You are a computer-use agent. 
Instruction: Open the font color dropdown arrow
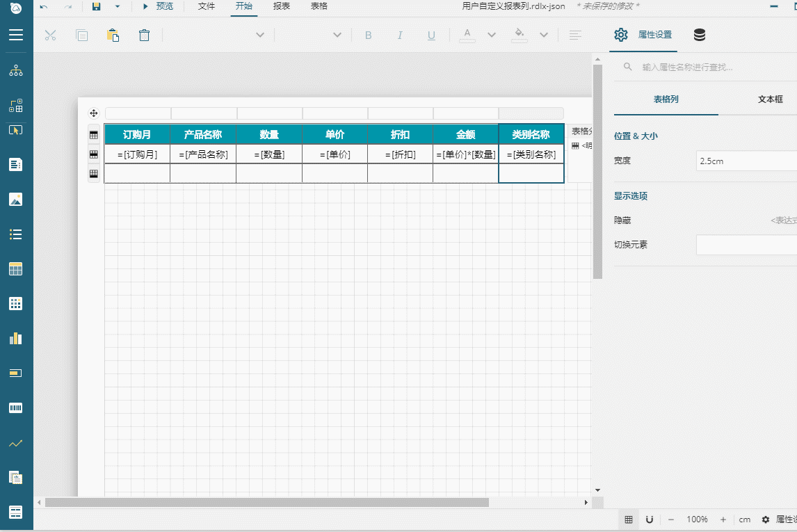pyautogui.click(x=492, y=35)
